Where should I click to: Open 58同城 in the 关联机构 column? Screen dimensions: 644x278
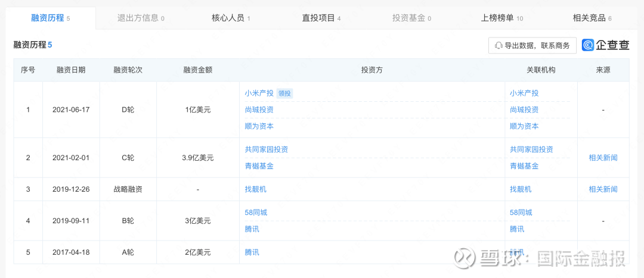tap(521, 213)
